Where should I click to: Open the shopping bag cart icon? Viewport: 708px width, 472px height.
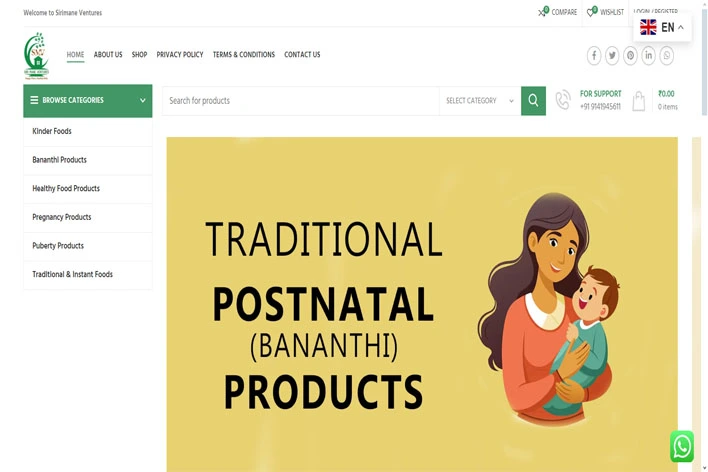pos(638,101)
